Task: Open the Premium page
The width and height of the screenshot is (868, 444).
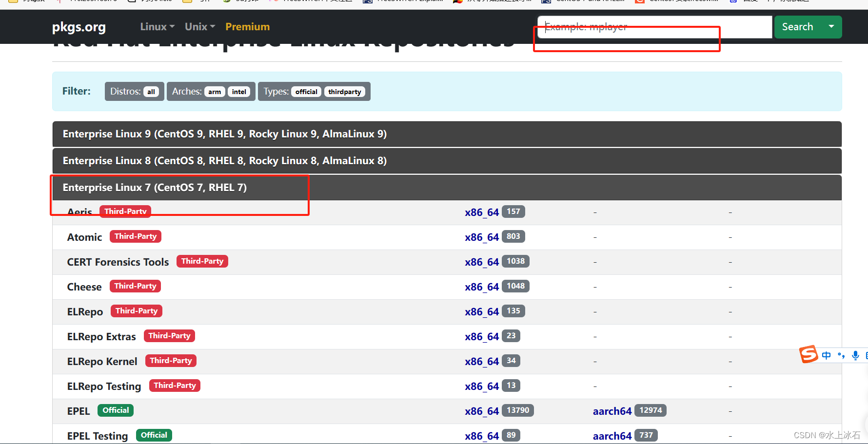Action: [247, 27]
